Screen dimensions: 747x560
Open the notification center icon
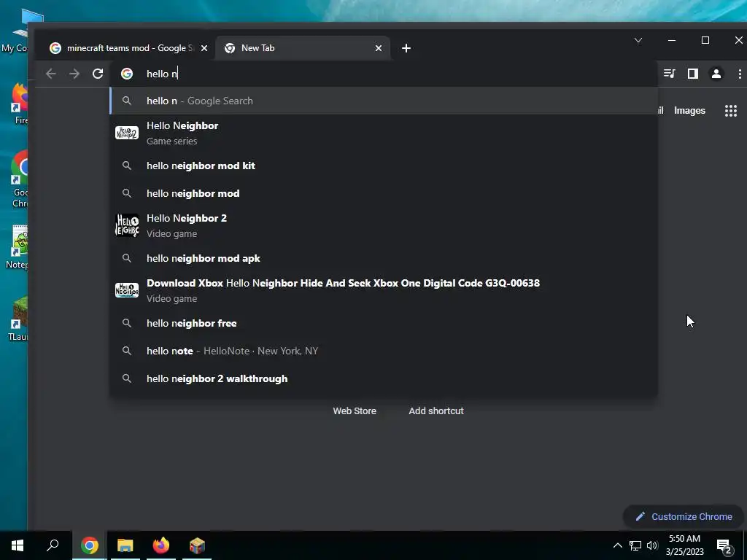(724, 545)
